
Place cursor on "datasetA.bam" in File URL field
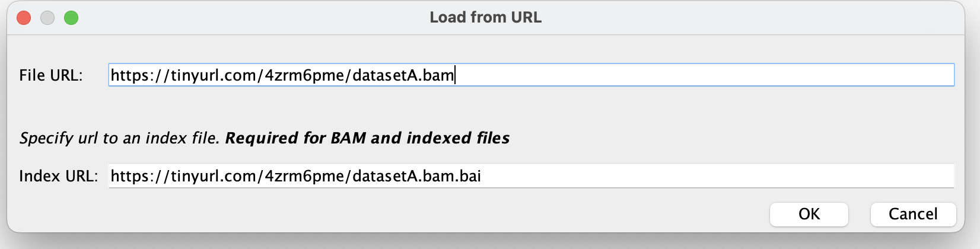tap(403, 75)
